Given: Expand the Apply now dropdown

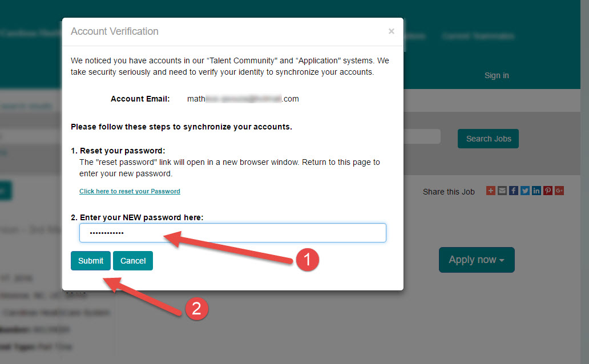Looking at the screenshot, I should tap(477, 260).
